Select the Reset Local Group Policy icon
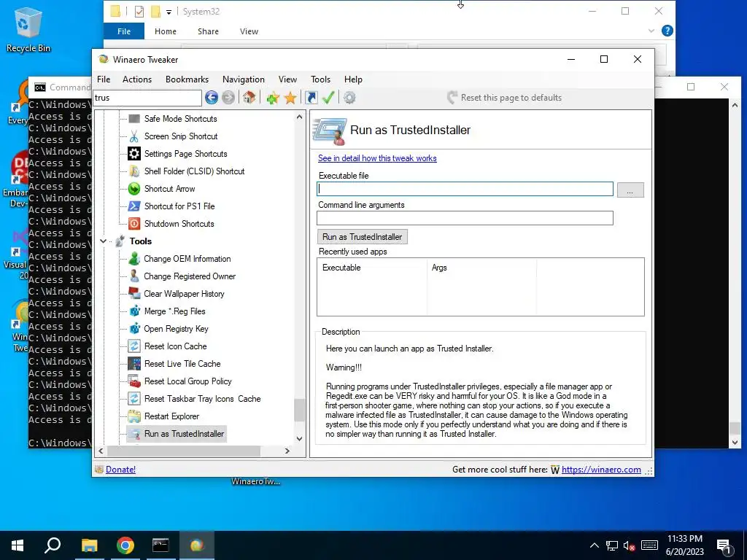This screenshot has width=747, height=560. point(134,381)
